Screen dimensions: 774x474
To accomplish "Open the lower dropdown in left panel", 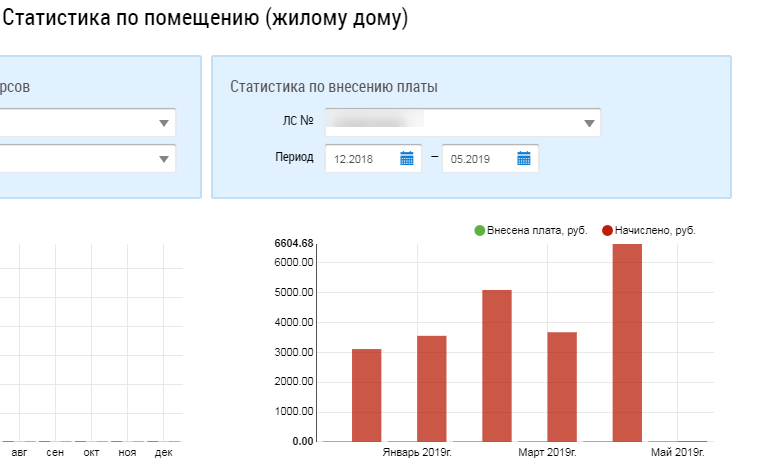I will click(164, 159).
